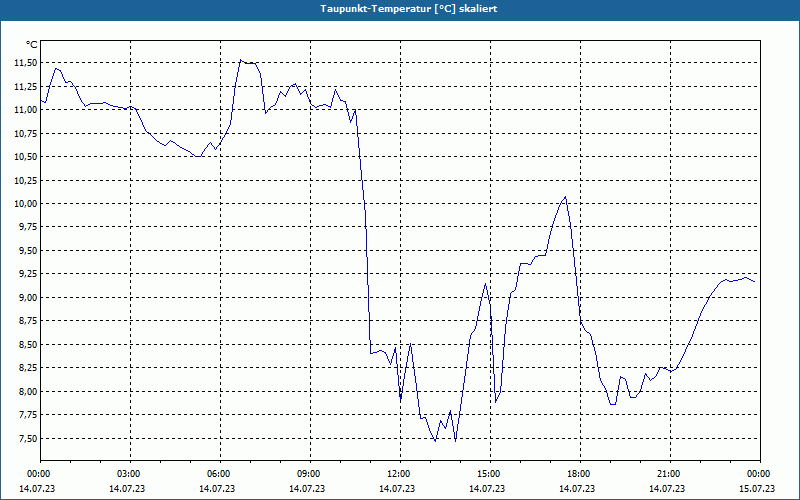Click the 11,00 y-axis value
Screen dimensions: 800x500
coord(26,110)
